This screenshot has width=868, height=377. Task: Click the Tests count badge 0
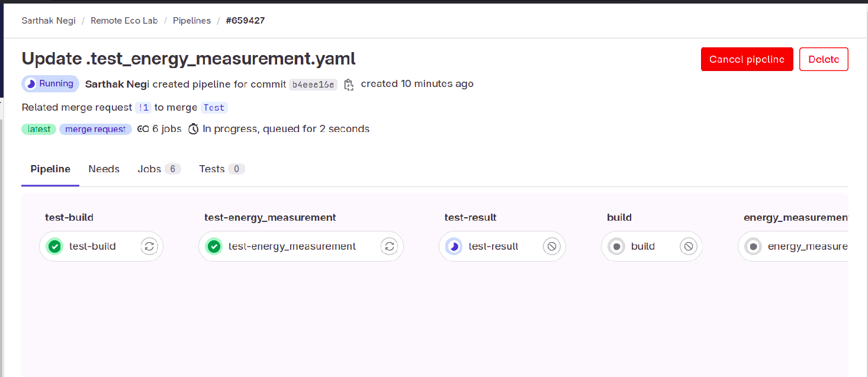(x=236, y=169)
